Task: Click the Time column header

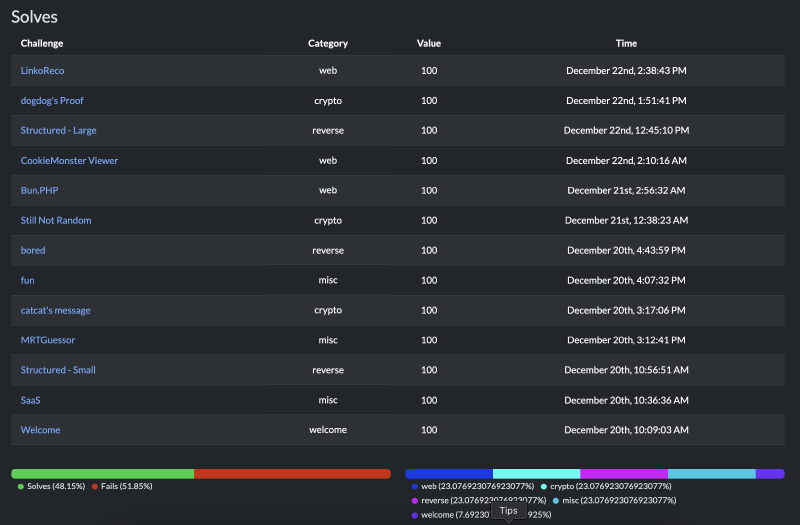Action: pos(626,44)
